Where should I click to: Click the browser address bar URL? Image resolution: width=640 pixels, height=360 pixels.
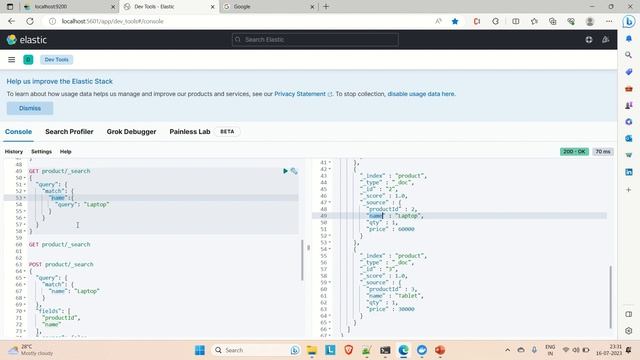(x=112, y=21)
